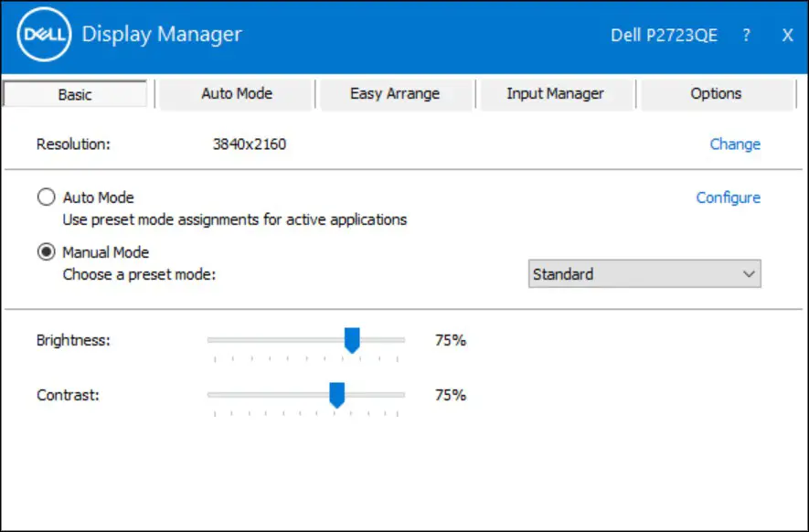Click the Configure link for Auto Mode
The height and width of the screenshot is (532, 809).
(x=728, y=197)
